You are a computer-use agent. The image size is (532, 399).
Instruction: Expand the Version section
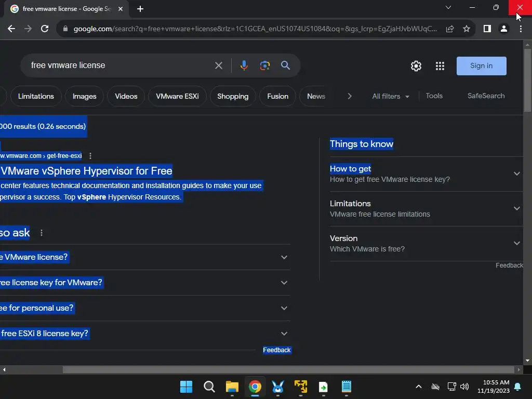click(425, 243)
